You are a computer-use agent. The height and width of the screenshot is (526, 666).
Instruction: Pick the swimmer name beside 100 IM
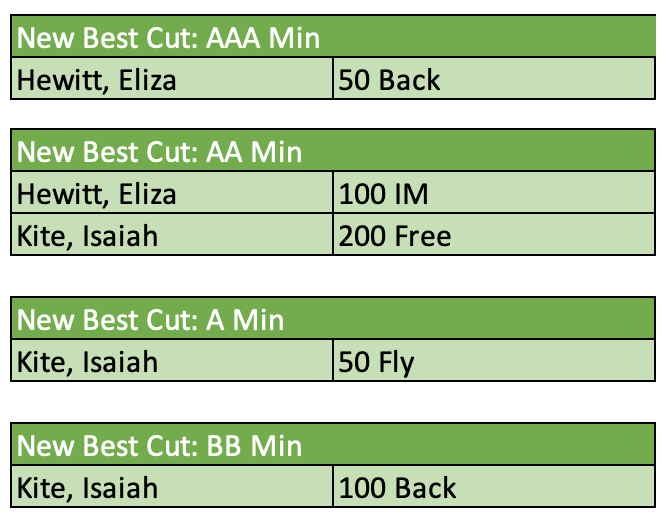(97, 192)
